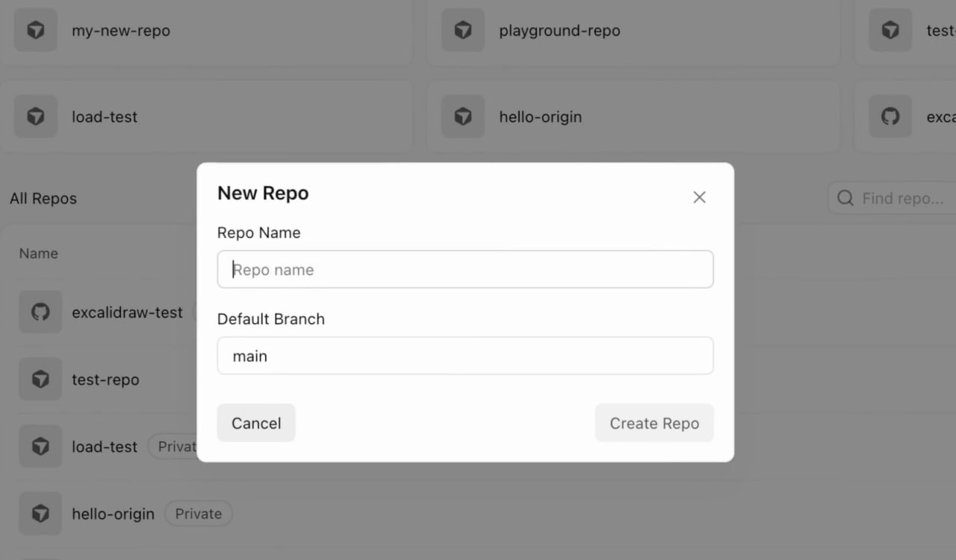
Task: Open excalidraw-test in the All Repos list
Action: [127, 312]
